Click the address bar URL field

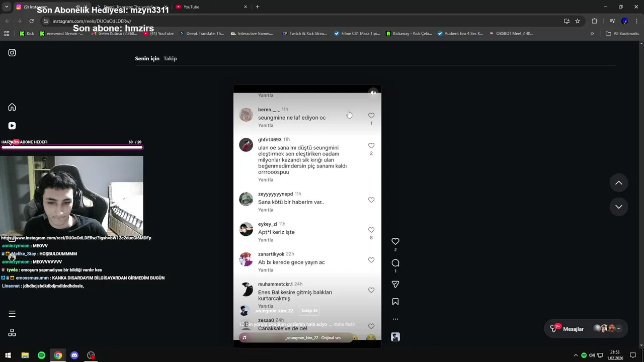(x=302, y=21)
